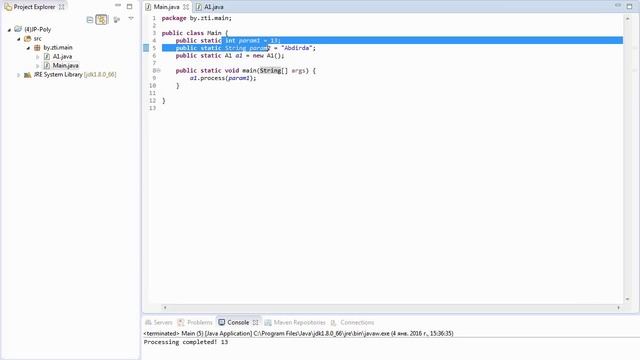640x360 pixels.
Task: Select A1.java in Project Explorer
Action: coord(62,56)
